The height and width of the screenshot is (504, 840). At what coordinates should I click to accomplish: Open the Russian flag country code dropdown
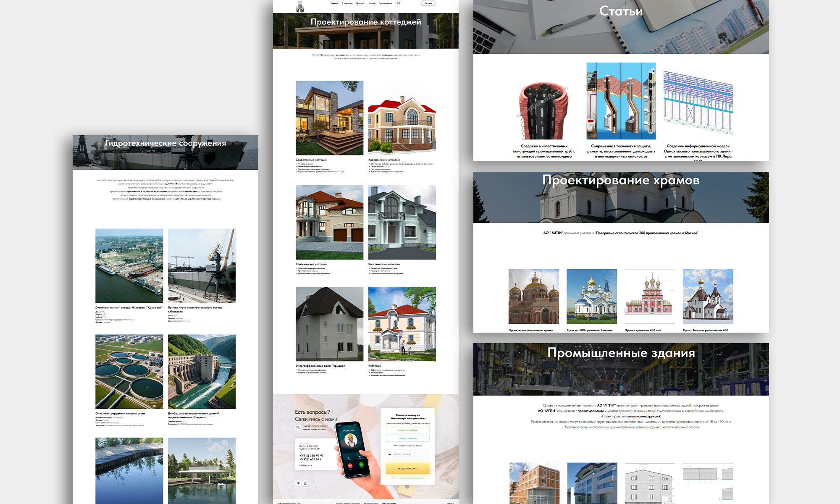pos(390,454)
